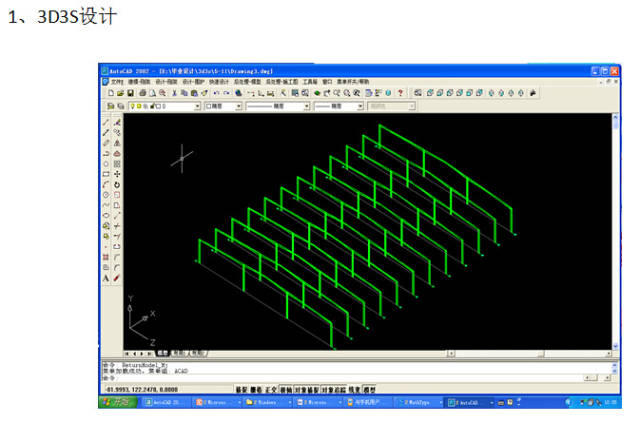Click the Named Views icon in the View toolbar
The image size is (640, 423).
pyautogui.click(x=418, y=93)
